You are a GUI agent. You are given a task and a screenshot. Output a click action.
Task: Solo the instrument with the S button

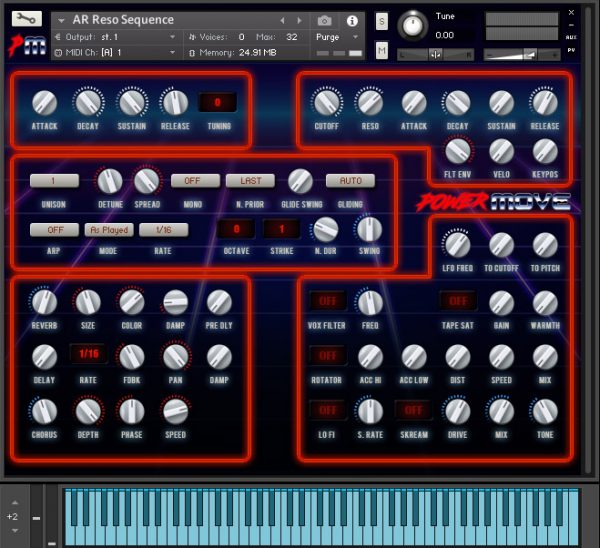pyautogui.click(x=382, y=21)
